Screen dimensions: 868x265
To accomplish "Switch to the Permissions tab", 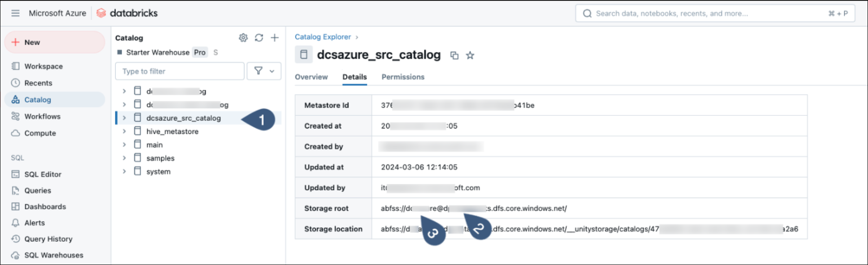I will [403, 77].
